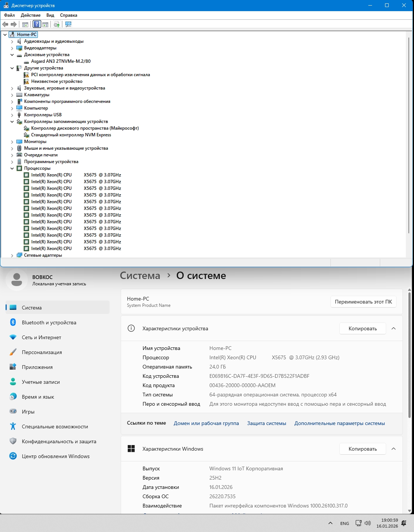Collapse the Дисковые устройства node
Image resolution: width=414 pixels, height=532 pixels.
[12, 55]
